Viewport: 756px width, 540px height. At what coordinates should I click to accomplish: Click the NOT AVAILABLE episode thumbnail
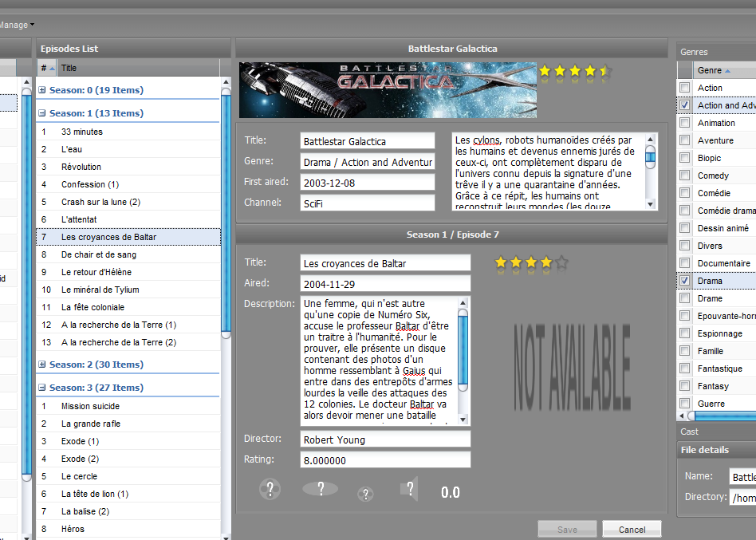572,368
